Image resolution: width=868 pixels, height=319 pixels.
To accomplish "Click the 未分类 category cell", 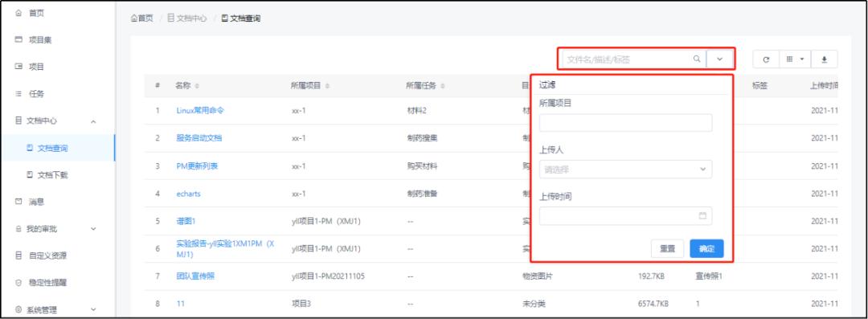I will point(534,304).
